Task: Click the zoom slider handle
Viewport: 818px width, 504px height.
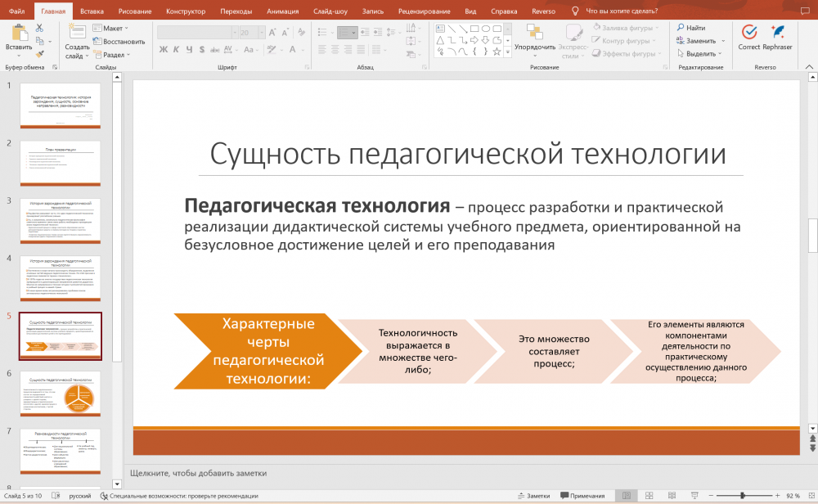Action: (742, 496)
